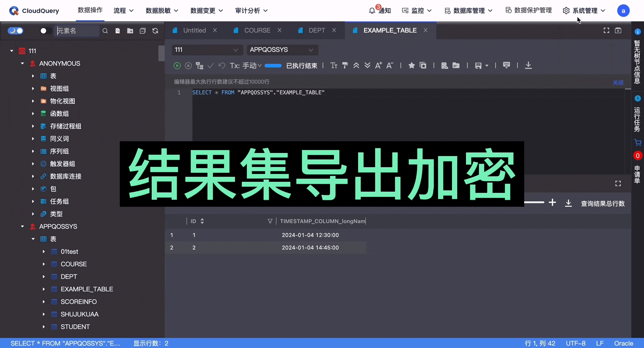
Task: Click the undo action icon
Action: pyautogui.click(x=222, y=65)
